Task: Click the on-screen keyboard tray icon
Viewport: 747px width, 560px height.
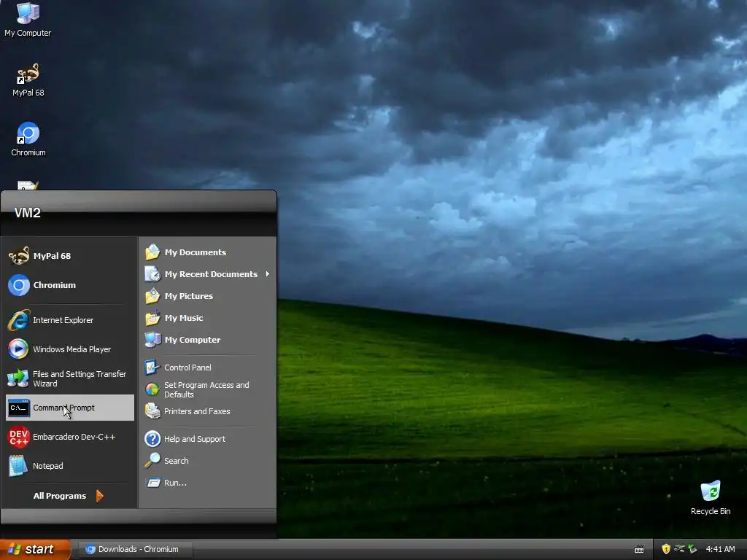Action: pyautogui.click(x=639, y=550)
